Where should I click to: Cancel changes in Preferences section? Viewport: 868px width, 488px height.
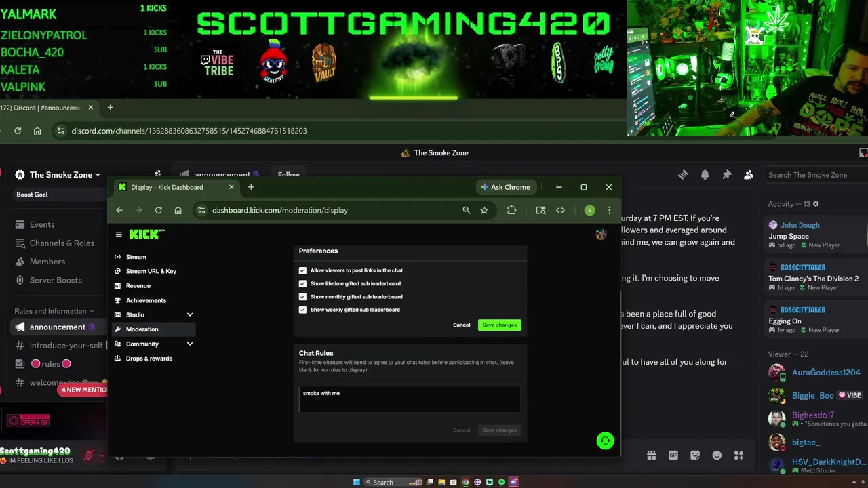click(x=461, y=325)
